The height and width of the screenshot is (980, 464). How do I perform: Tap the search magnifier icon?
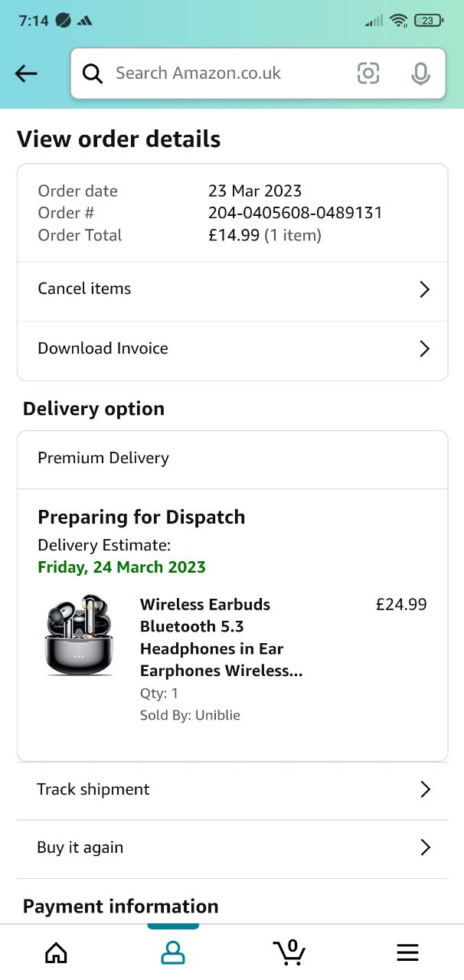click(93, 73)
